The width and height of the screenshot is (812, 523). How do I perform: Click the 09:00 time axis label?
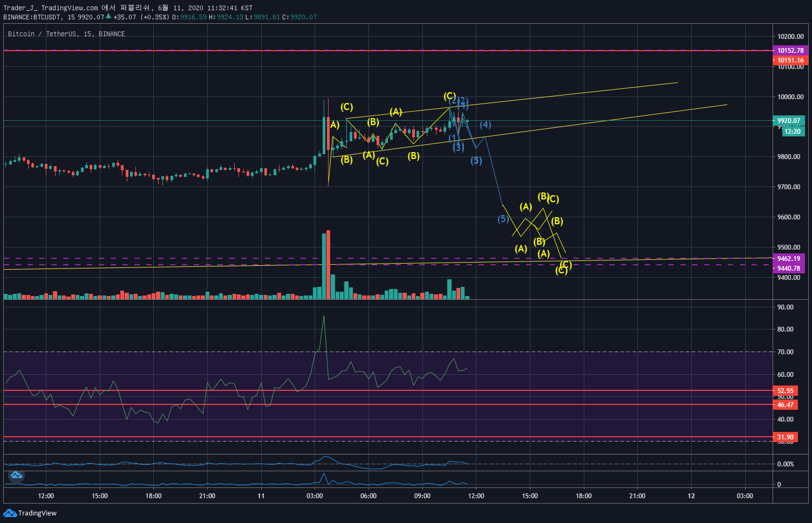pos(422,496)
